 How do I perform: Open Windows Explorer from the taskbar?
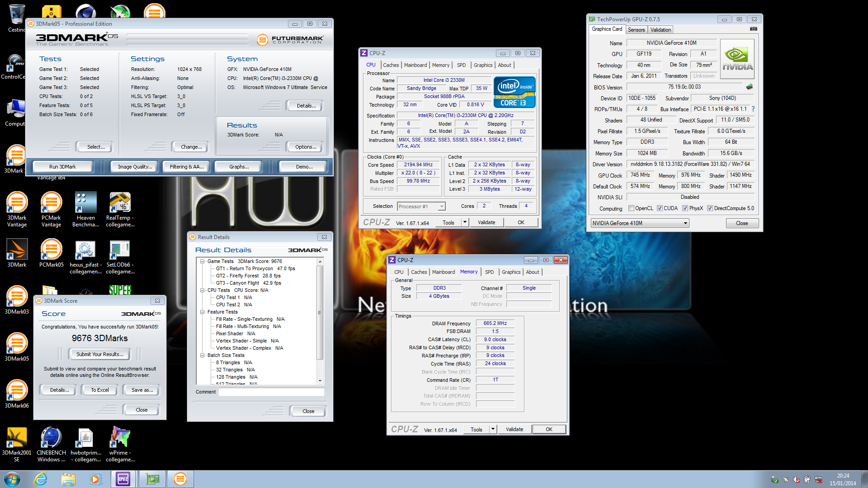68,479
